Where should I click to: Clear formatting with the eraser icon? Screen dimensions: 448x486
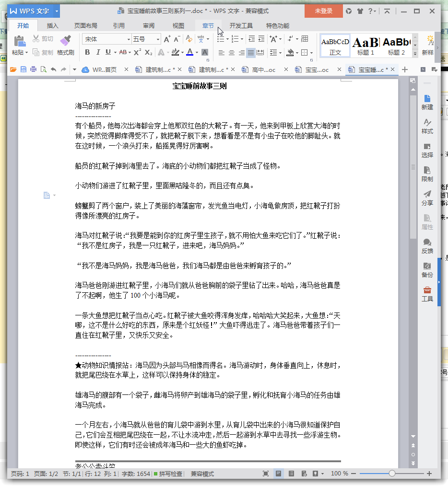coord(189,39)
